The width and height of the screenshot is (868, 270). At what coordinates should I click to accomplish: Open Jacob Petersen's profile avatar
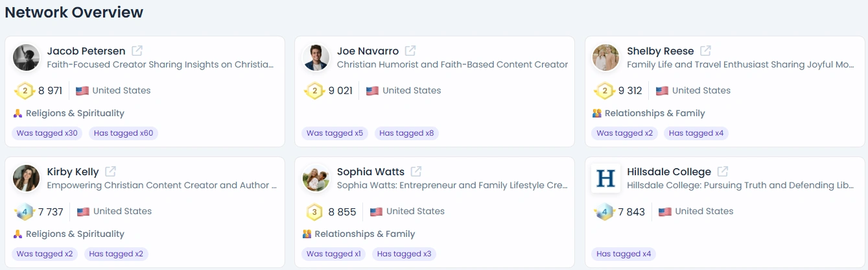coord(27,58)
